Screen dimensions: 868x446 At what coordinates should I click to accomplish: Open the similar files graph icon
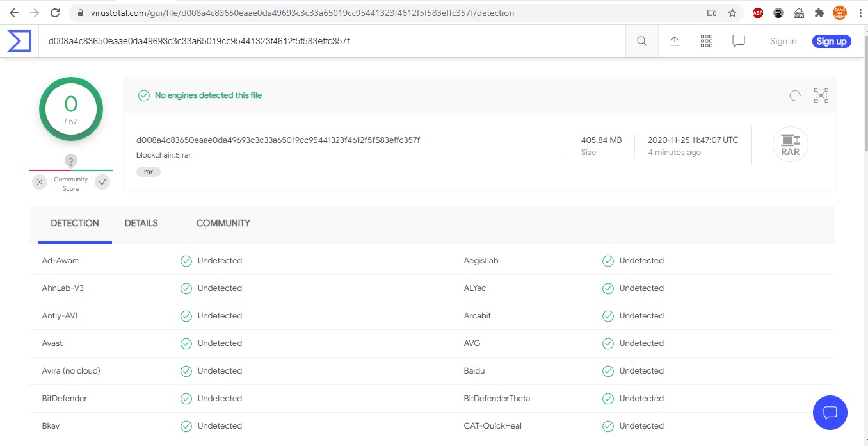[x=821, y=95]
